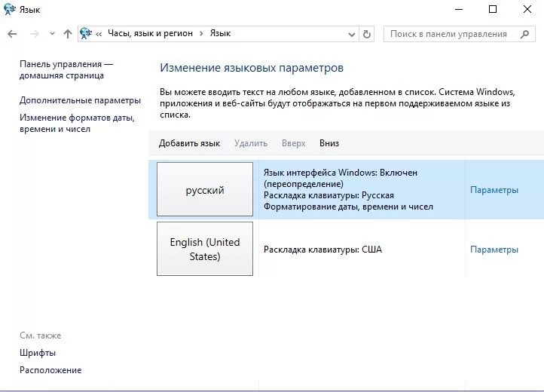
Task: Click the double chevron in address bar
Action: (99, 34)
